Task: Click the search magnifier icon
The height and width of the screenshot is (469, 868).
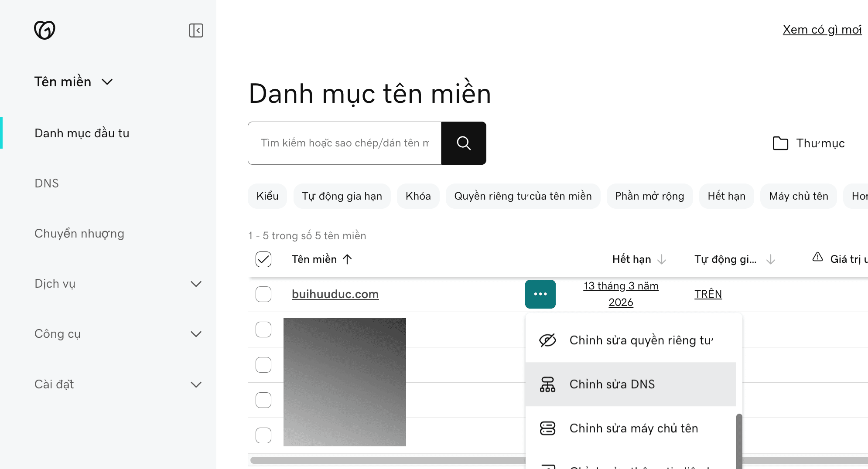Action: pos(463,143)
